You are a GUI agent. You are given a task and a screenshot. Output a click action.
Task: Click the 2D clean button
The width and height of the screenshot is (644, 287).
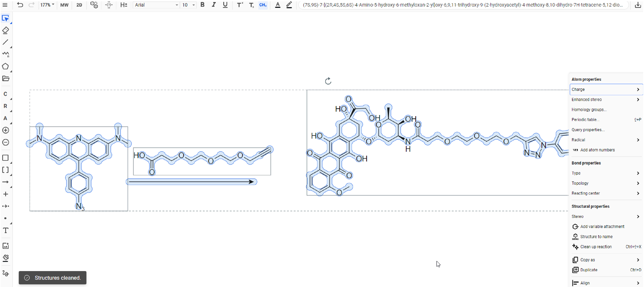pos(79,5)
